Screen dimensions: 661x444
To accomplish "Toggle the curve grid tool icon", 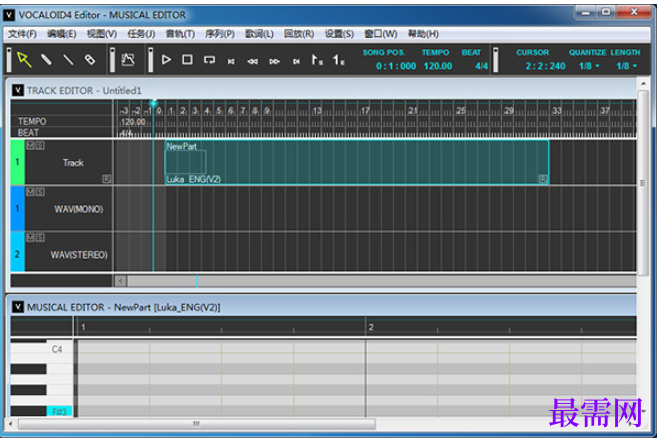I will point(128,60).
